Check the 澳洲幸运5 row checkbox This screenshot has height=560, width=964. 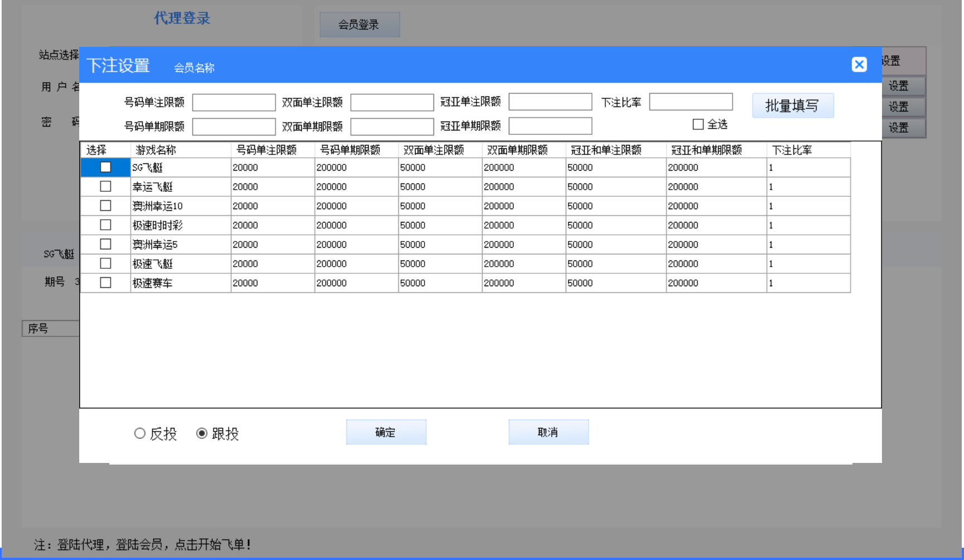pyautogui.click(x=105, y=244)
